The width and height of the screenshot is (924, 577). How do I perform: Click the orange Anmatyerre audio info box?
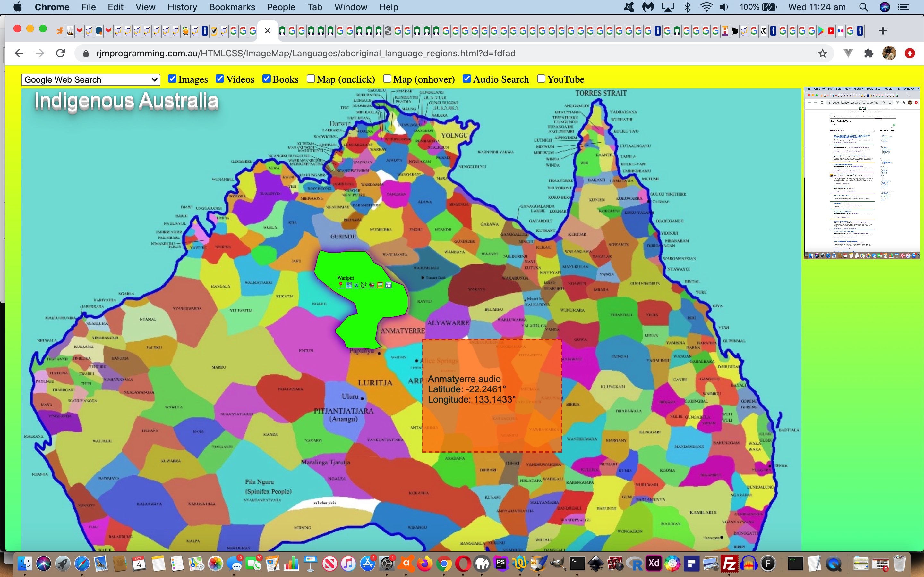tap(492, 395)
